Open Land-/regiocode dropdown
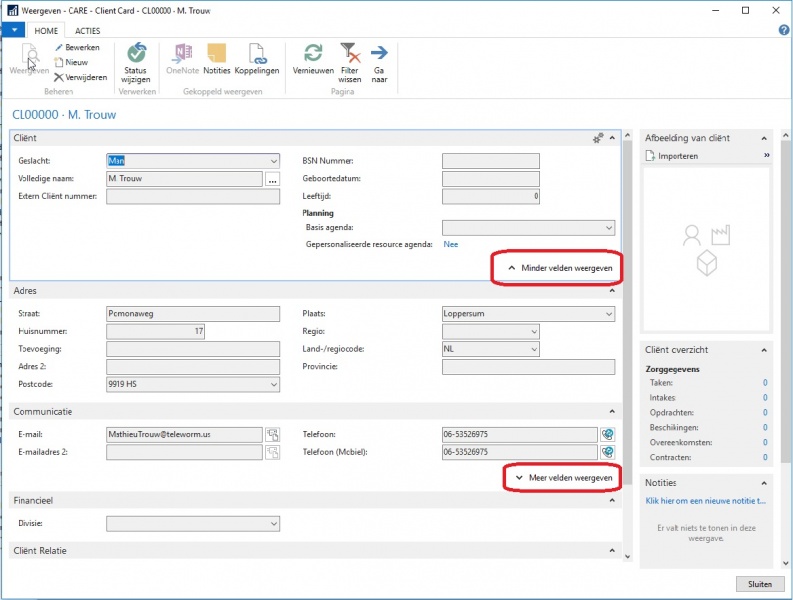Image resolution: width=793 pixels, height=600 pixels. pyautogui.click(x=534, y=350)
